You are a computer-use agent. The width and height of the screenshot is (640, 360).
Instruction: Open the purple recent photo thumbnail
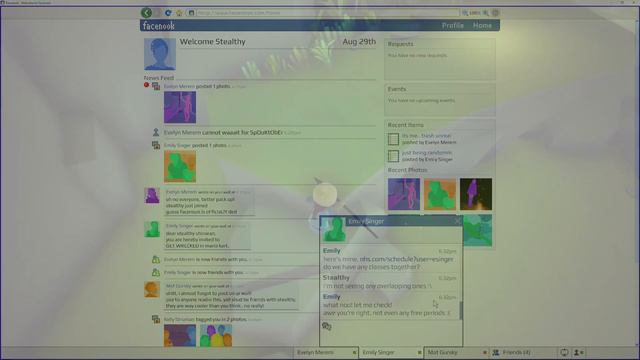click(404, 194)
